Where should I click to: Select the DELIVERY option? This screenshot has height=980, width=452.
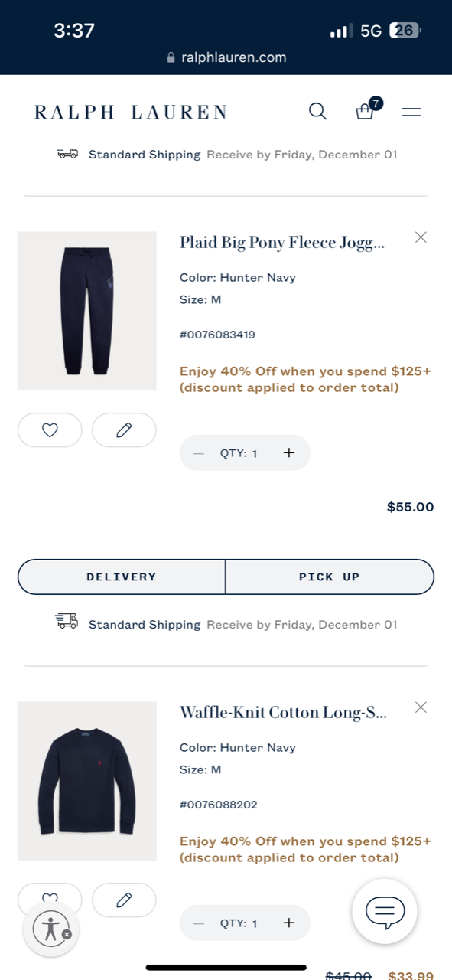122,577
